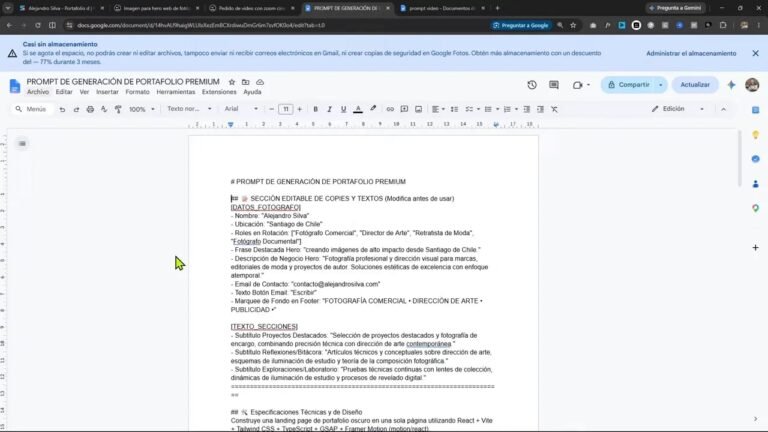Open the Insertar menu
The image size is (768, 432).
pyautogui.click(x=107, y=92)
